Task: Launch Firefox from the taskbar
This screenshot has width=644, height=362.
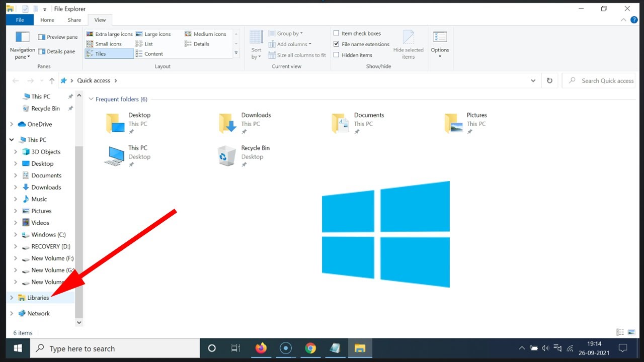Action: [x=261, y=348]
